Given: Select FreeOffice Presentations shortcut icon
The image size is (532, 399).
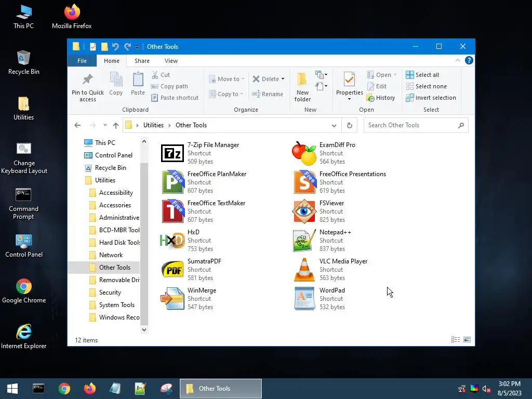Looking at the screenshot, I should point(304,182).
